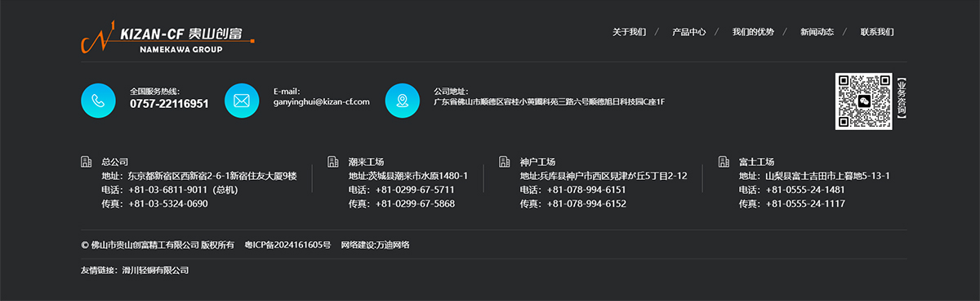Viewport: 980px width, 301px height.
Task: Visit the 滑川轻铜有限公司 friendly link
Action: [x=155, y=270]
